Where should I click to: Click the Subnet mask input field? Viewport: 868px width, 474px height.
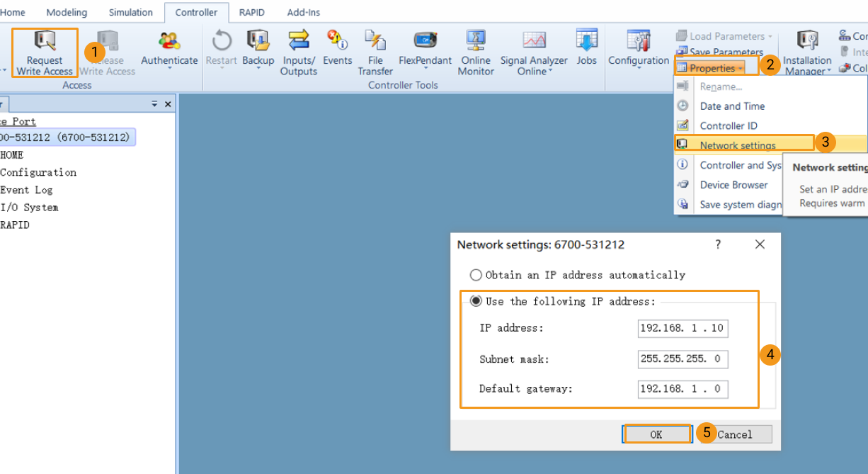[683, 359]
